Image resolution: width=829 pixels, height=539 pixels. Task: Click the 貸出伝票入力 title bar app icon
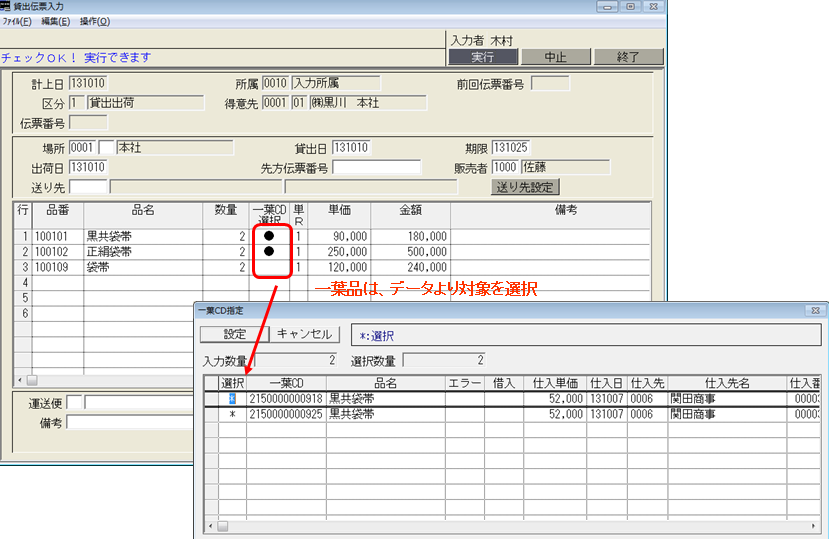click(x=6, y=6)
